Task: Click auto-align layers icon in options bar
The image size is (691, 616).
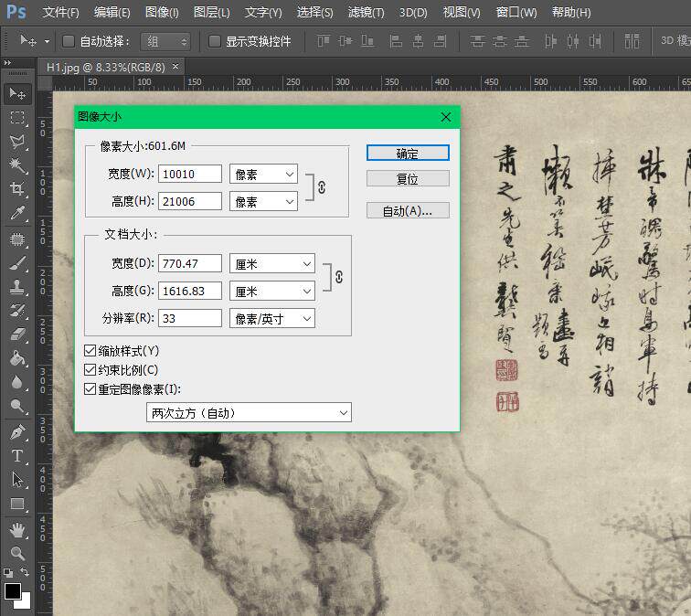Action: click(x=632, y=41)
